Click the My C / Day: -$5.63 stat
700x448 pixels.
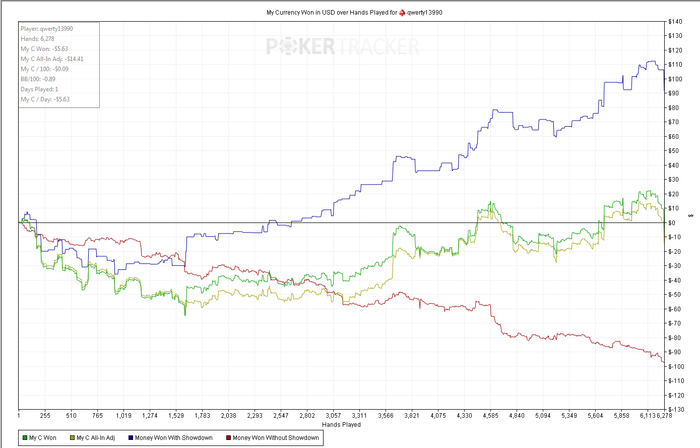[x=45, y=100]
